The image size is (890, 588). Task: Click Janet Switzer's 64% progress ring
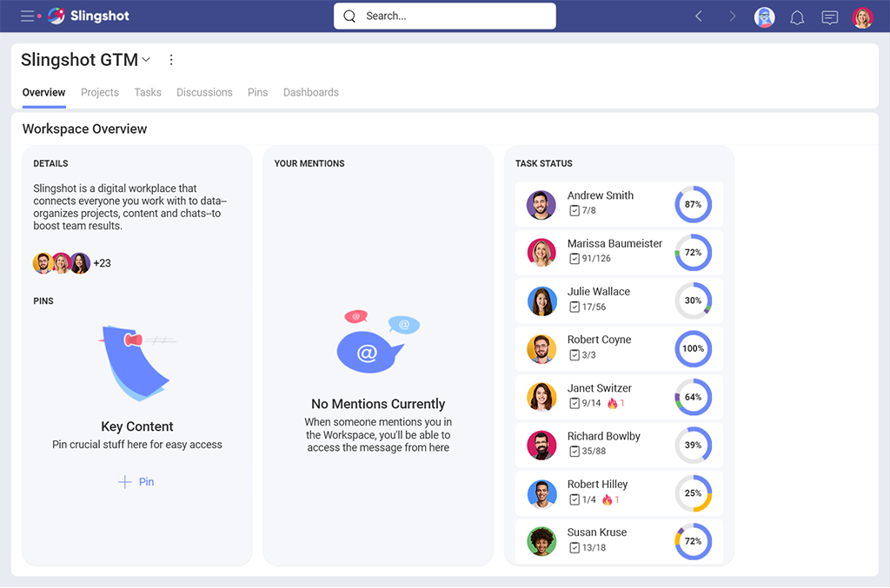(693, 397)
